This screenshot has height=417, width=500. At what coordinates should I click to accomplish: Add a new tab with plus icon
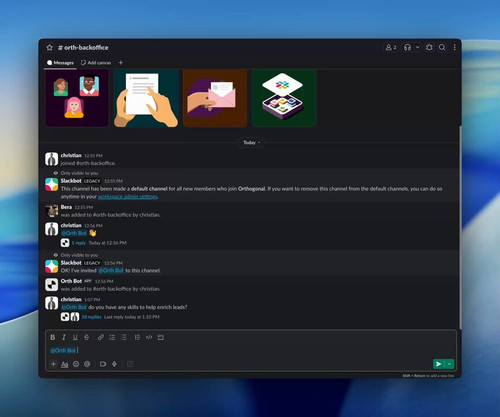[121, 63]
